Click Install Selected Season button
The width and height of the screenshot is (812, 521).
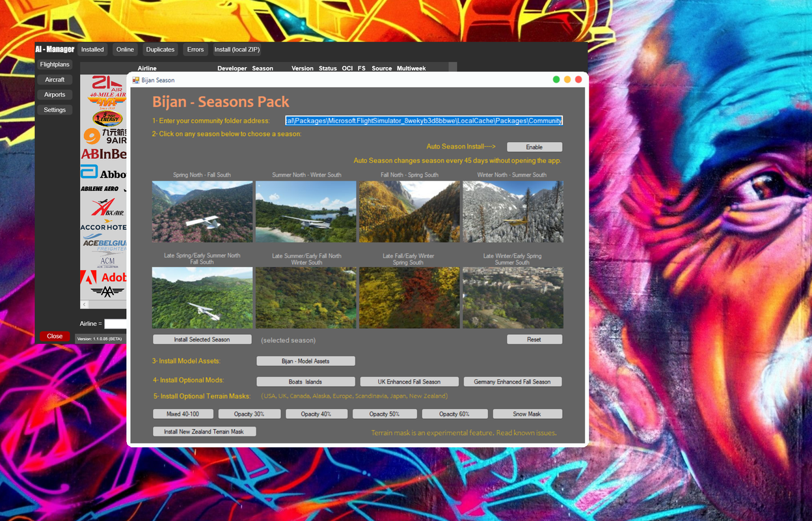pyautogui.click(x=202, y=339)
